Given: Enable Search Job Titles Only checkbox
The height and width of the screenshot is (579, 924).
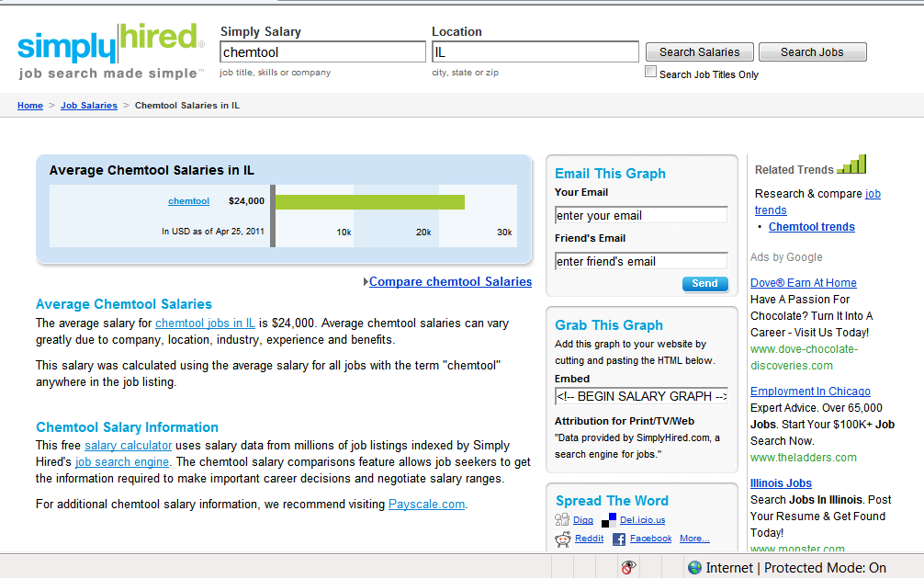Looking at the screenshot, I should 650,72.
